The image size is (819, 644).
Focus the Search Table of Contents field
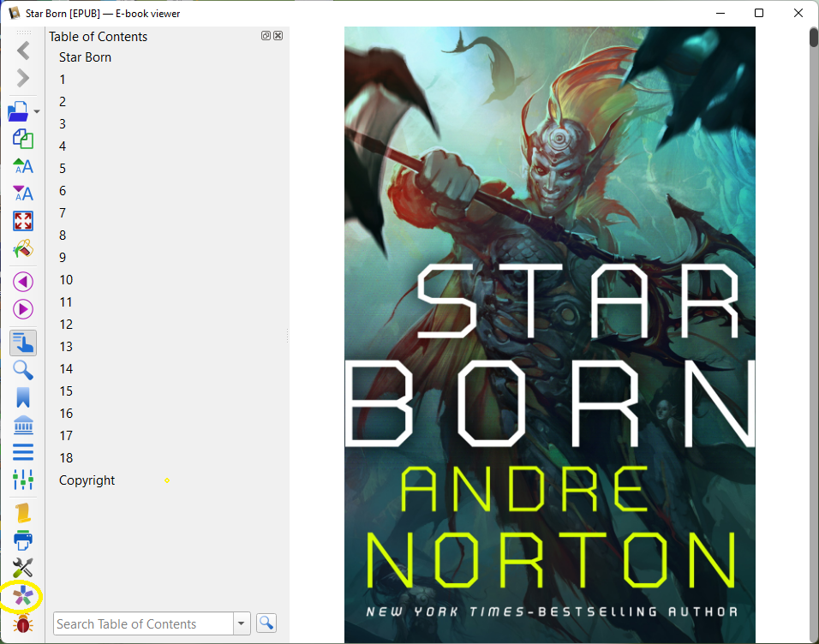click(143, 623)
